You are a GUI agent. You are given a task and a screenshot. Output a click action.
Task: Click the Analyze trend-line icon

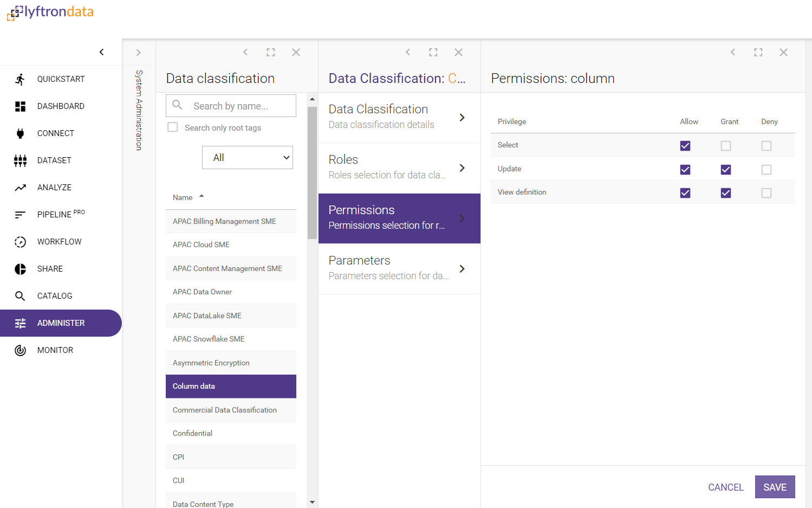(20, 188)
